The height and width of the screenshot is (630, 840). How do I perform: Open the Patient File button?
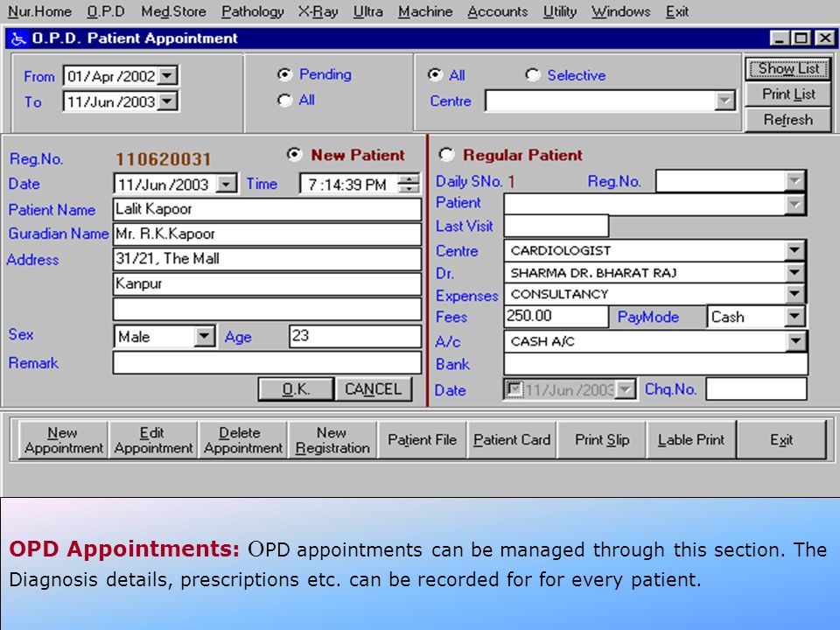pyautogui.click(x=422, y=440)
